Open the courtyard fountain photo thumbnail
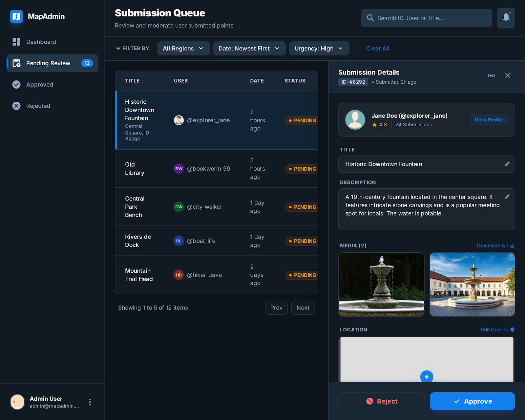The image size is (525, 420). (472, 284)
